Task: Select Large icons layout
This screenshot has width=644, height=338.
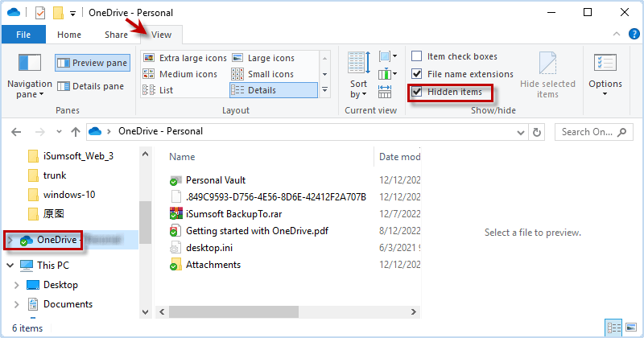Action: pyautogui.click(x=263, y=58)
